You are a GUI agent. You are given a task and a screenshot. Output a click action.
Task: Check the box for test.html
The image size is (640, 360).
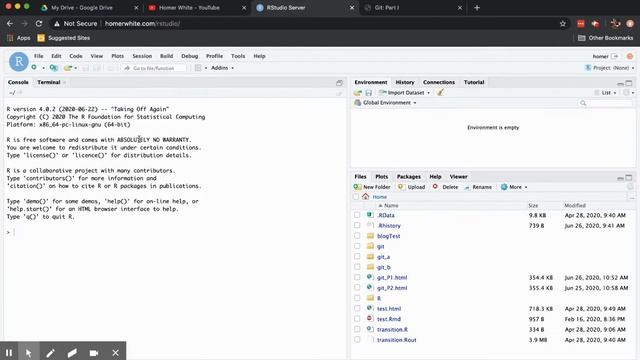coord(357,308)
